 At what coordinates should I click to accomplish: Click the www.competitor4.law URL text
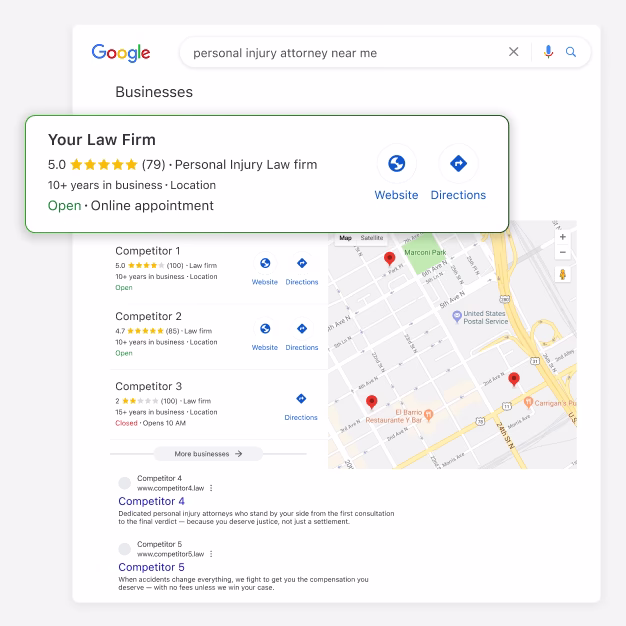tap(170, 488)
